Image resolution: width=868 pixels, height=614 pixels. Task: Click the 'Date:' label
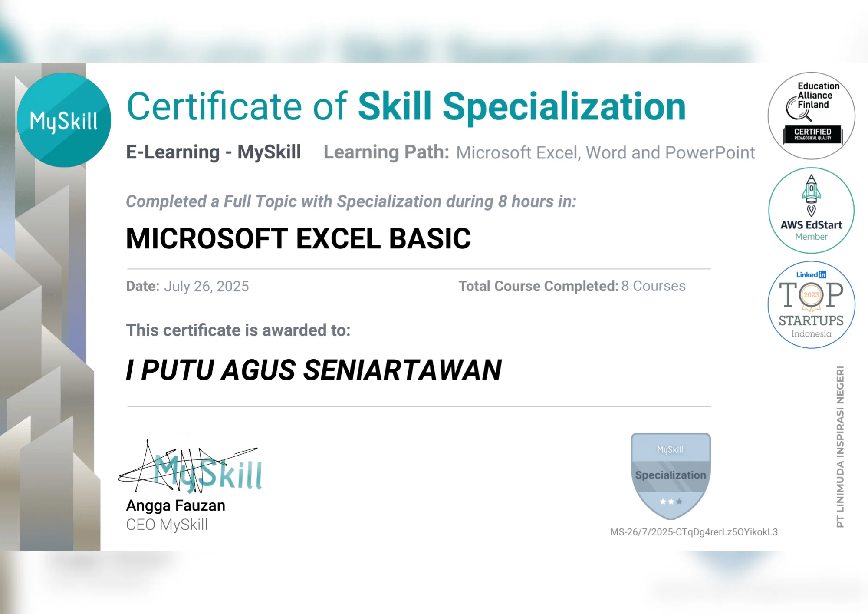tap(143, 286)
